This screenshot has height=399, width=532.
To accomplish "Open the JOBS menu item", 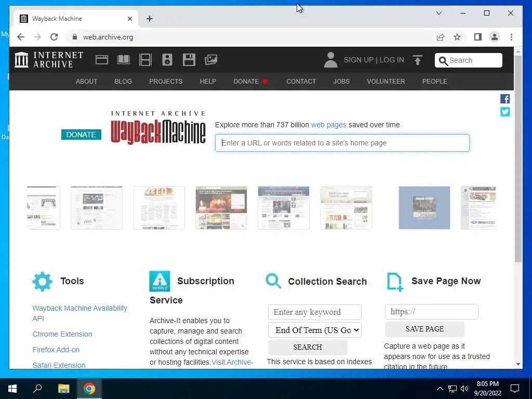I will (341, 82).
